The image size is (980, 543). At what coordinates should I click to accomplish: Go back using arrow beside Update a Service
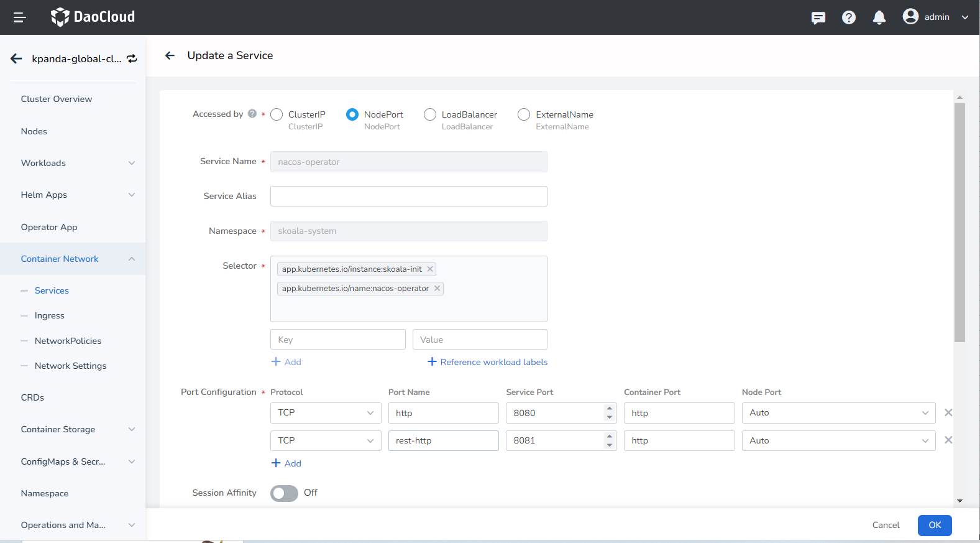click(170, 55)
